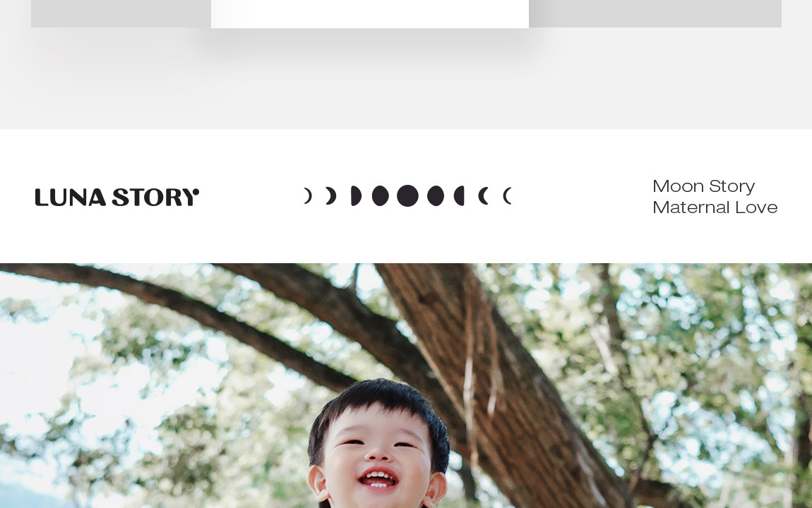Screen dimensions: 812x508
Task: Pick the first quarter half-moon icon
Action: coord(356,195)
